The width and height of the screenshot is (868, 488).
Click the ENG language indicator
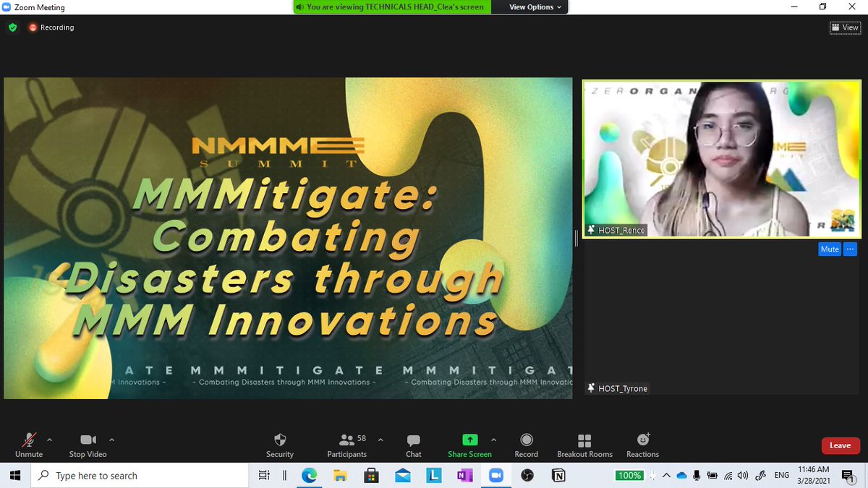[x=782, y=475]
